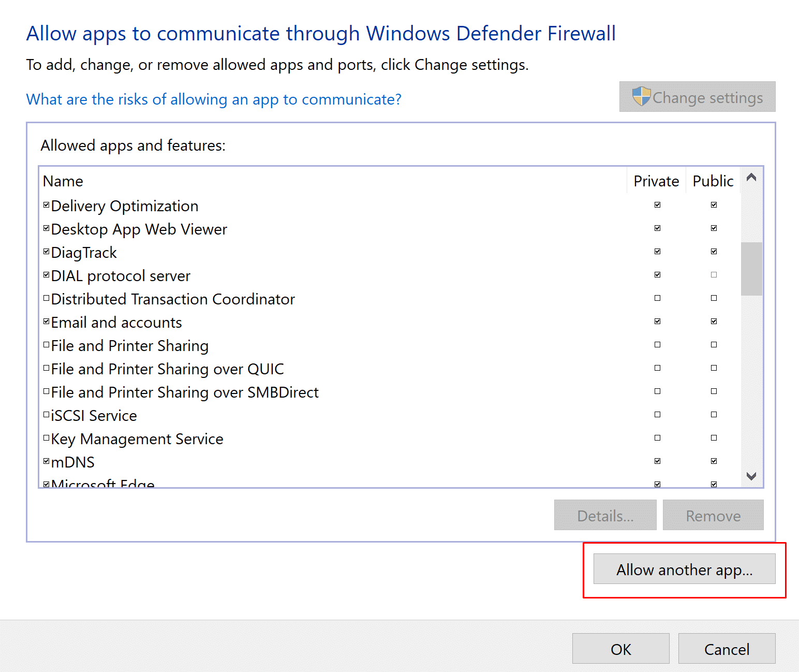The height and width of the screenshot is (672, 799).
Task: Open the risks of allowing an app link
Action: point(214,99)
